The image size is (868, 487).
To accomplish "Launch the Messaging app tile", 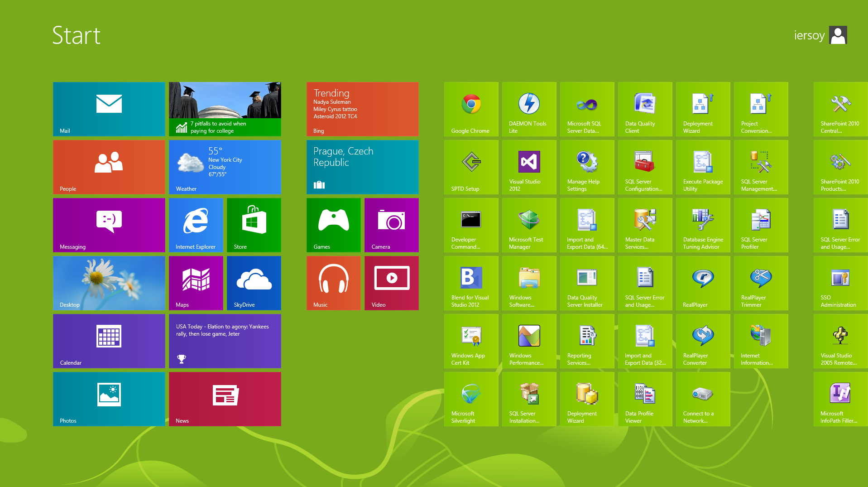I will pyautogui.click(x=109, y=225).
